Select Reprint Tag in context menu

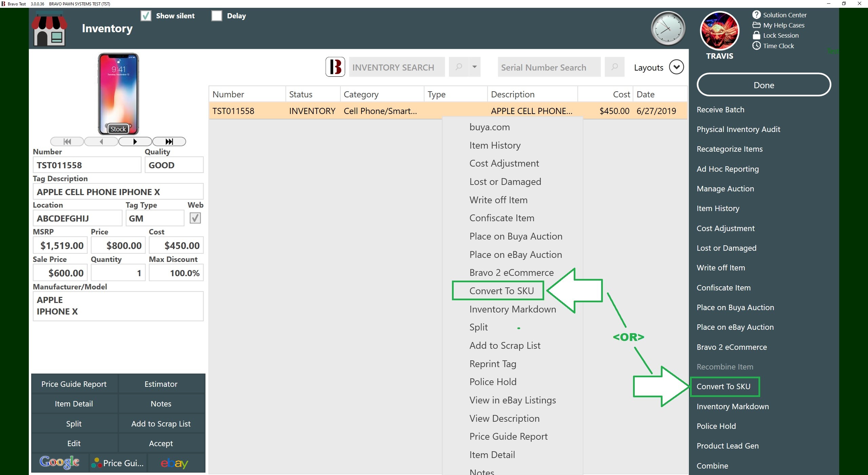[493, 364]
